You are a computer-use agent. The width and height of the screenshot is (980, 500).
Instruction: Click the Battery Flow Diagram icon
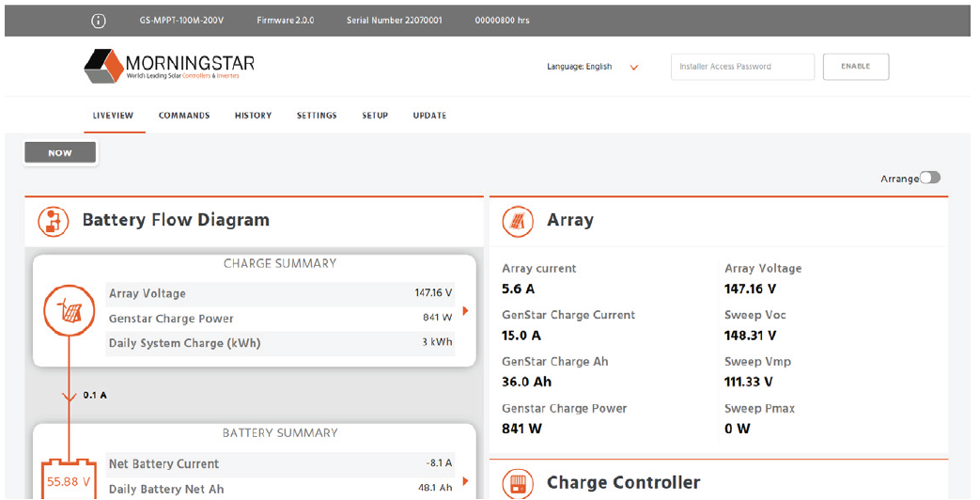(x=54, y=221)
